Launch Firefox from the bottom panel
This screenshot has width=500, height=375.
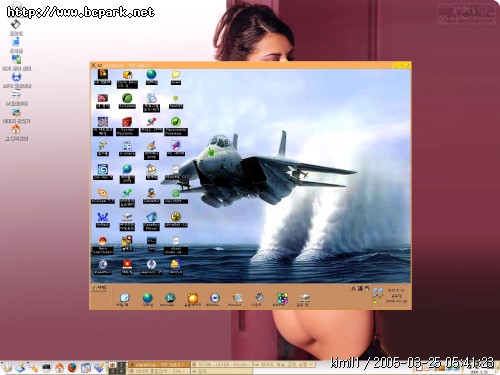72,368
